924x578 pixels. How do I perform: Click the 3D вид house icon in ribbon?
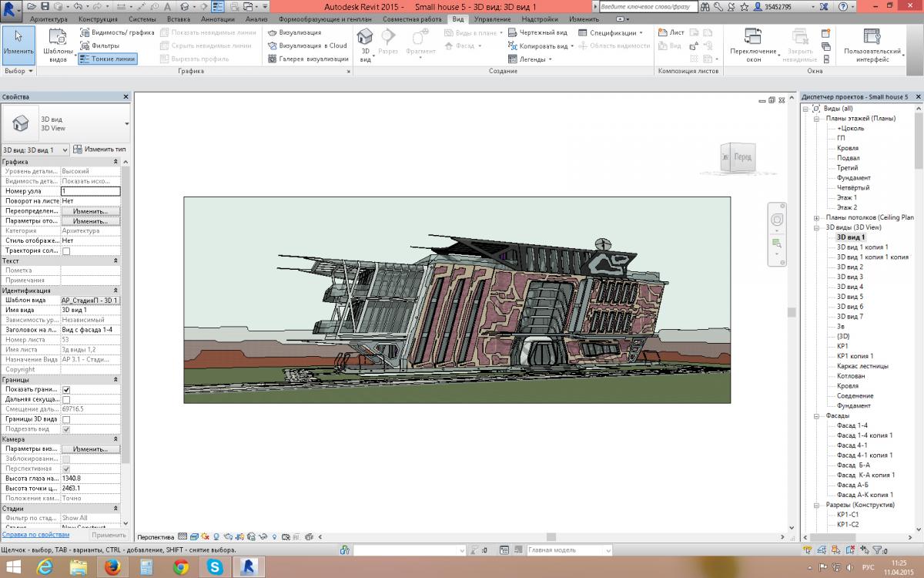pyautogui.click(x=365, y=38)
